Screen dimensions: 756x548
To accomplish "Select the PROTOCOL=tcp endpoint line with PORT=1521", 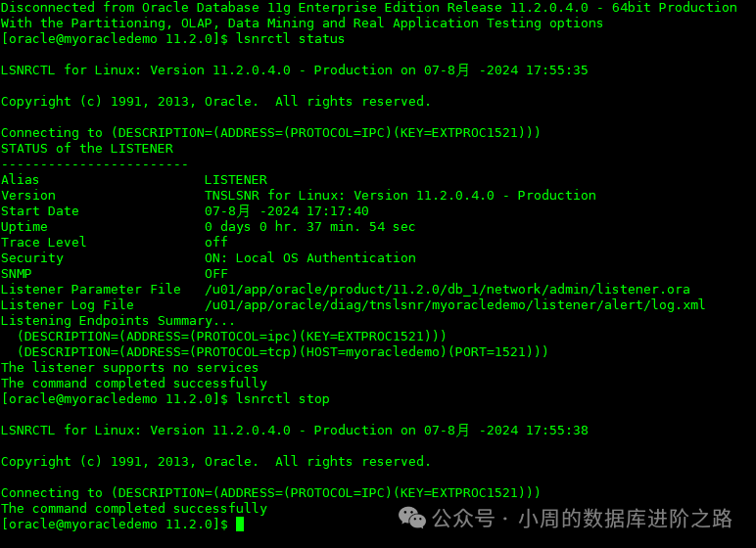I will tap(283, 352).
